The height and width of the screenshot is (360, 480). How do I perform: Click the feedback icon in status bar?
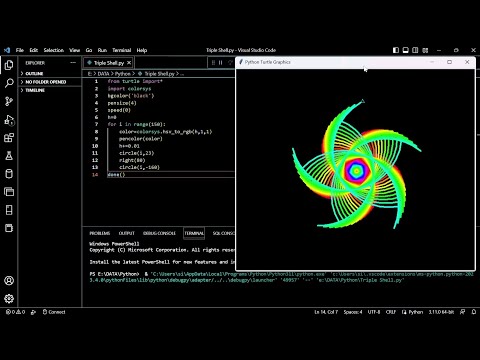[462, 312]
